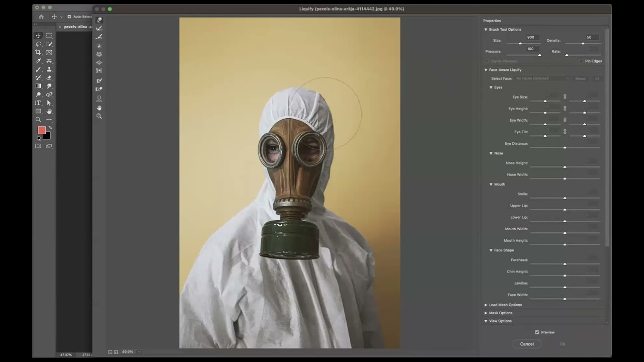This screenshot has width=644, height=362.
Task: Collapse the View Options section
Action: (x=486, y=321)
